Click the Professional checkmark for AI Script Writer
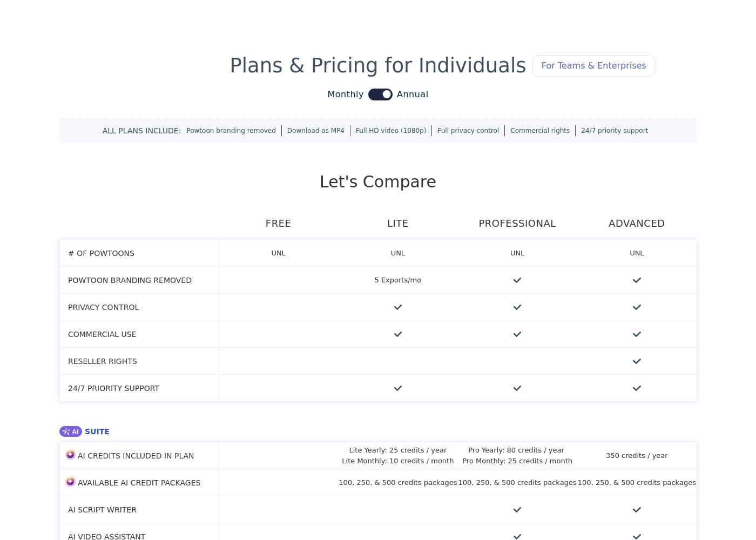The image size is (756, 540). tap(517, 510)
